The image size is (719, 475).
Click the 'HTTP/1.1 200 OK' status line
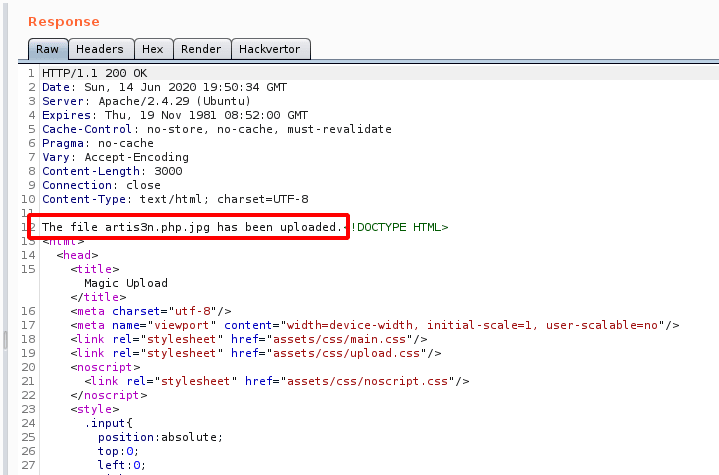pos(94,73)
